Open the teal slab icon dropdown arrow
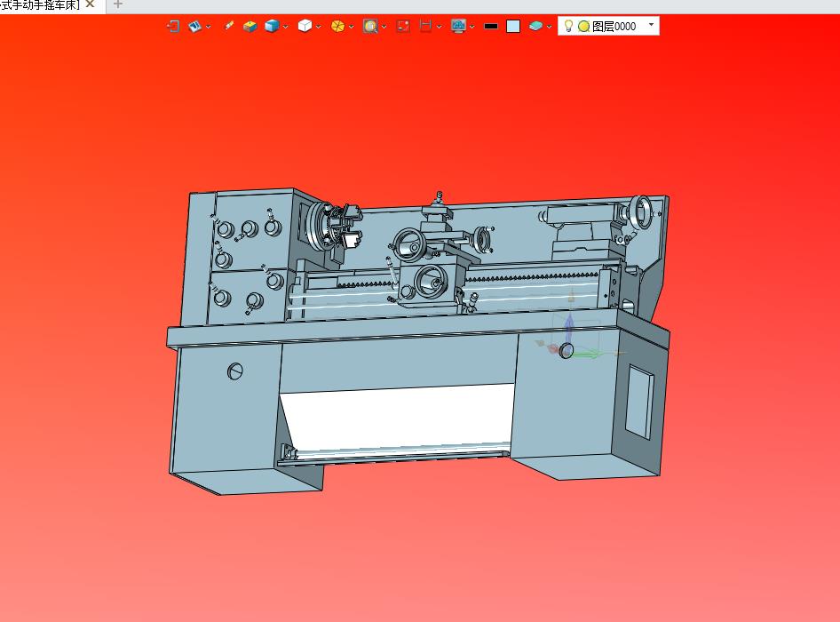The height and width of the screenshot is (622, 840). point(549,27)
